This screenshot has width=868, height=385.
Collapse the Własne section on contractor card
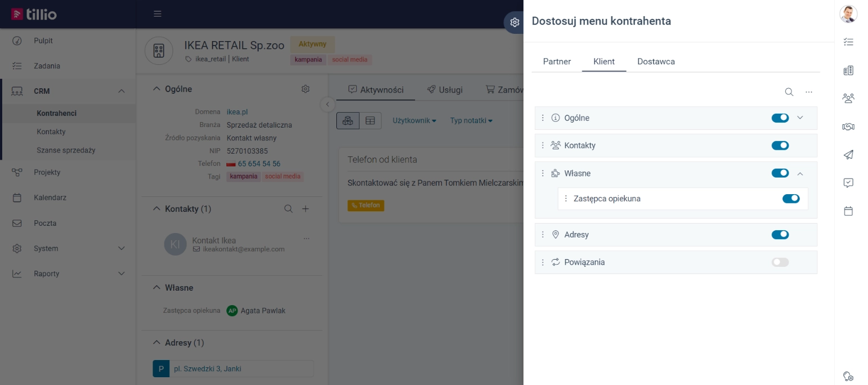pyautogui.click(x=156, y=288)
